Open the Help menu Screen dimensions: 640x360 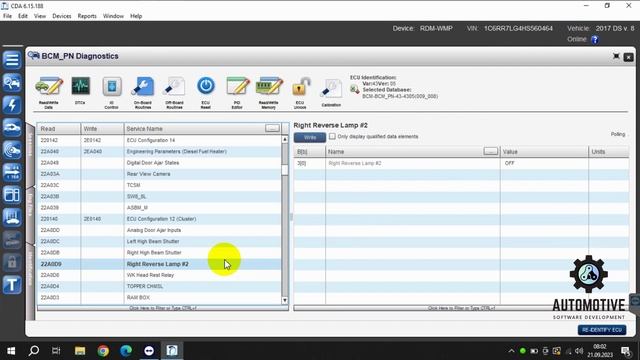(136, 16)
